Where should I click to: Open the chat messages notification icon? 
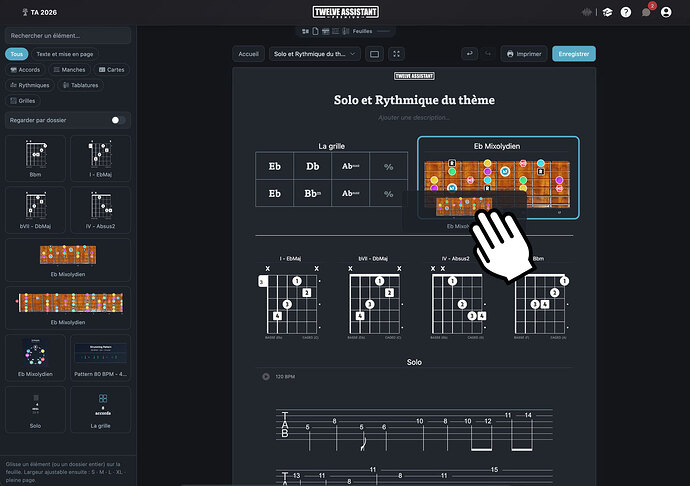tap(646, 12)
